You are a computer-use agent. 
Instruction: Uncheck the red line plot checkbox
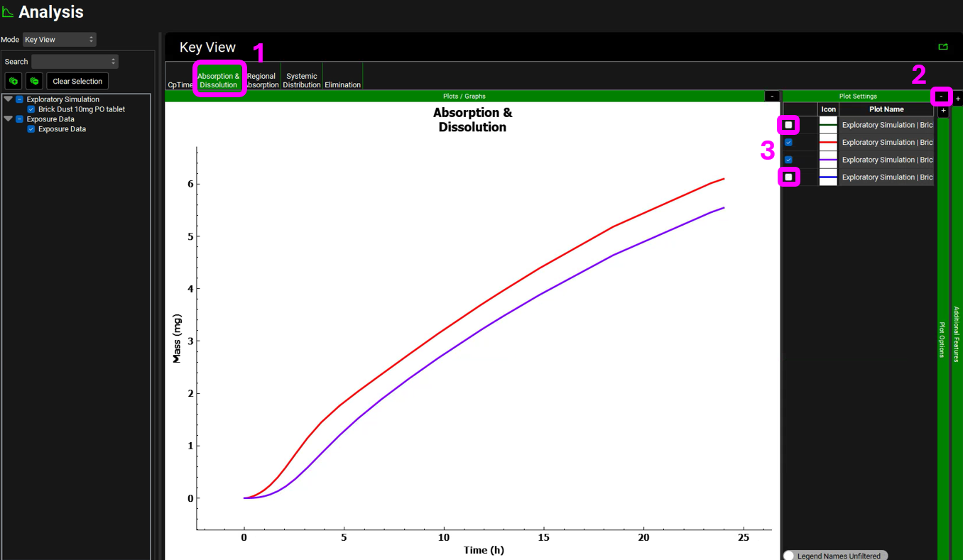point(788,143)
